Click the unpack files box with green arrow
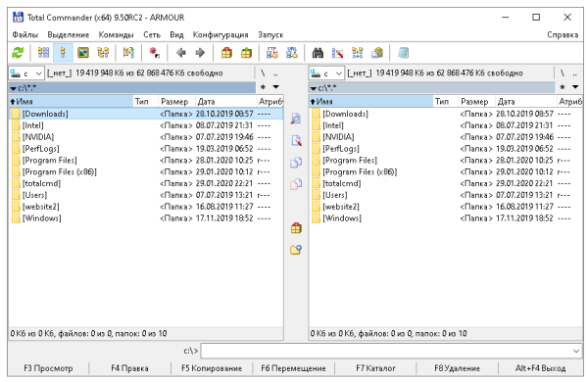Viewport: 588px width, 382px height. (x=246, y=53)
